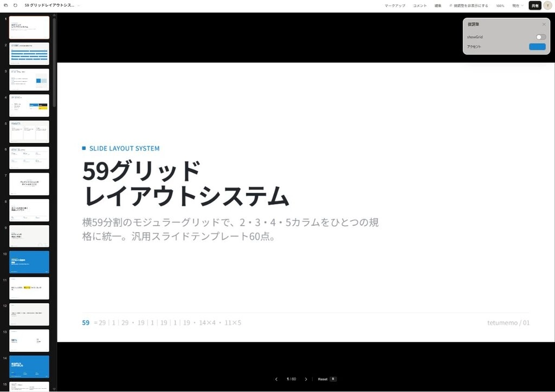Select slide thumbnail 6

pyautogui.click(x=29, y=158)
